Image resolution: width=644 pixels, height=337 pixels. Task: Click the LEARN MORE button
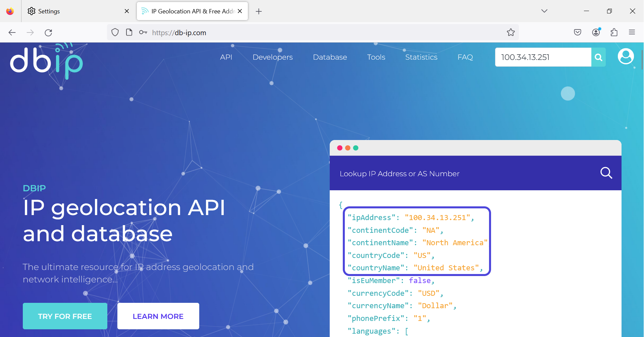(x=158, y=316)
